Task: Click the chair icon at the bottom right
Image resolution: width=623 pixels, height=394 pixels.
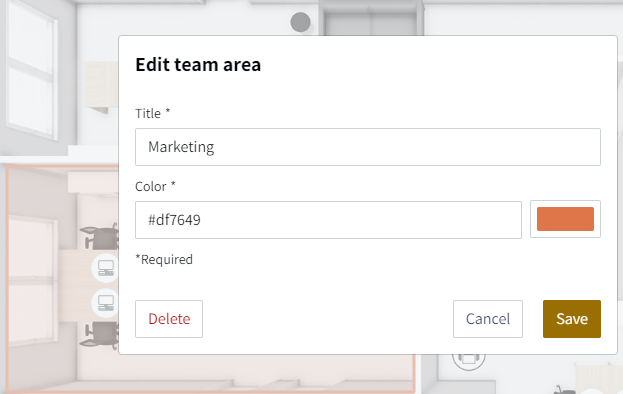Action: click(564, 390)
